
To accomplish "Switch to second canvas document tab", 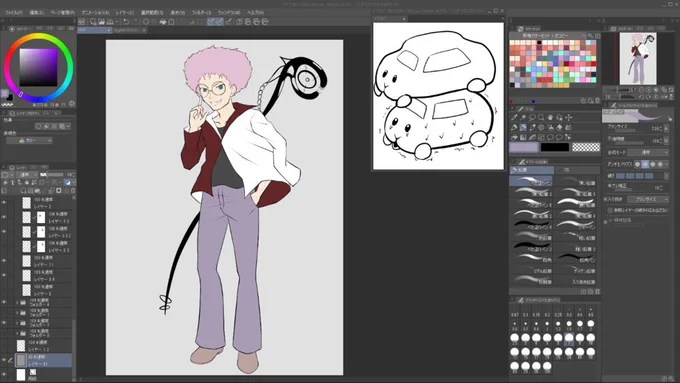I will (x=130, y=30).
